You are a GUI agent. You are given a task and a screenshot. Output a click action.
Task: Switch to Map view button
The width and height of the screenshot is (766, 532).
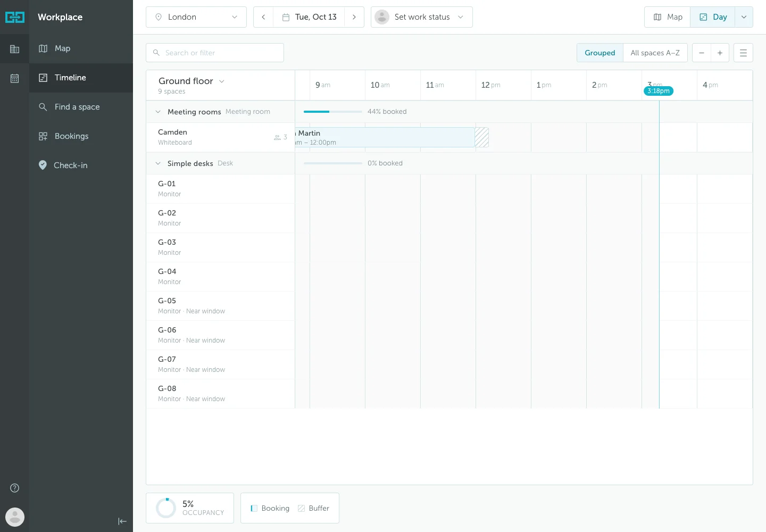pos(668,17)
